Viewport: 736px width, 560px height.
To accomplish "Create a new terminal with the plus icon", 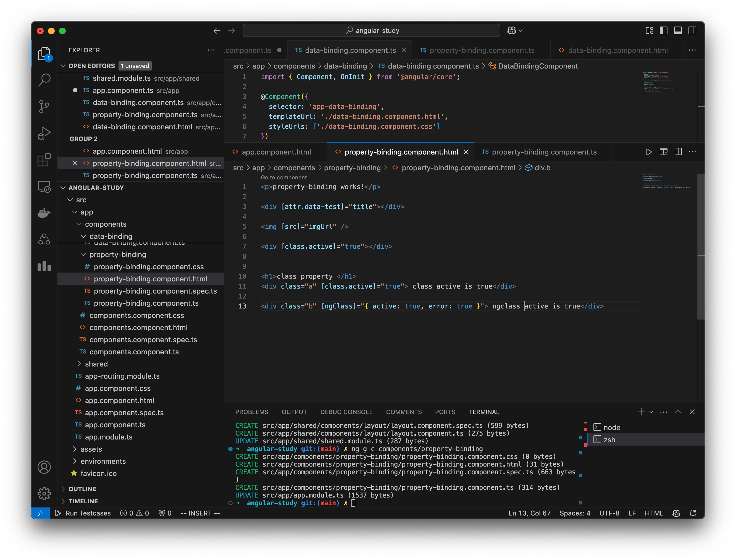I will click(x=642, y=412).
